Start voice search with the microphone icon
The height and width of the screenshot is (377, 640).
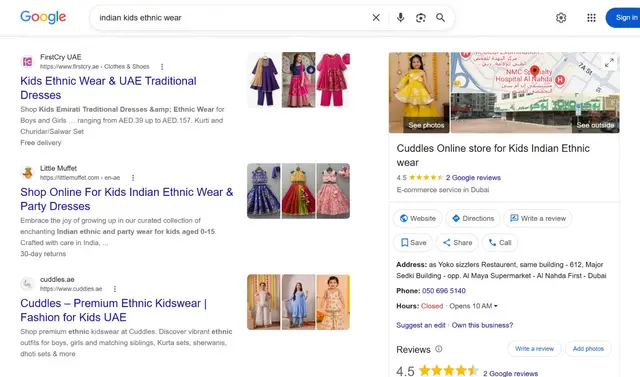pyautogui.click(x=400, y=18)
